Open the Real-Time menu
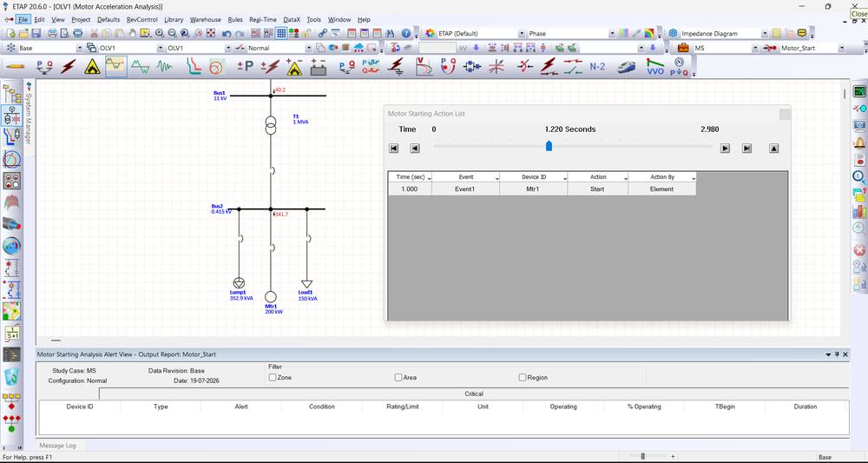Screen dimensions: 868x463 point(263,19)
